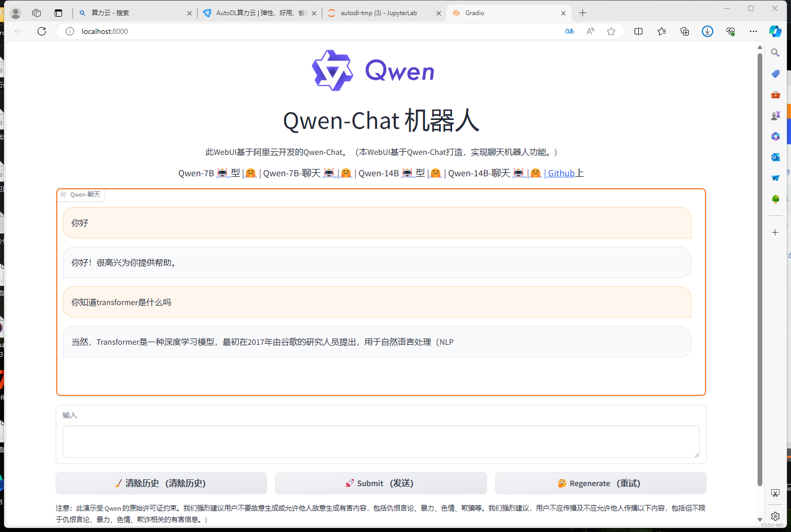Open sidebar Shopping tag icon
791x532 pixels.
coord(775,74)
